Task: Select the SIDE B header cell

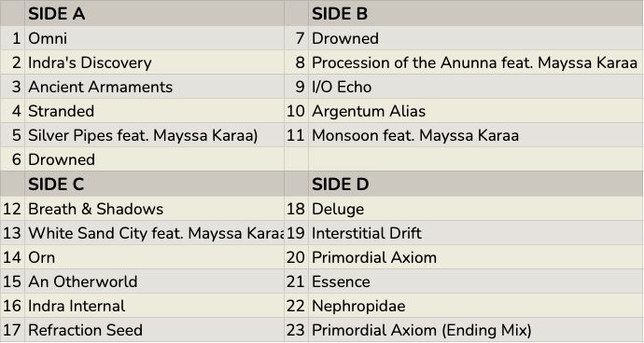Action: click(x=475, y=14)
